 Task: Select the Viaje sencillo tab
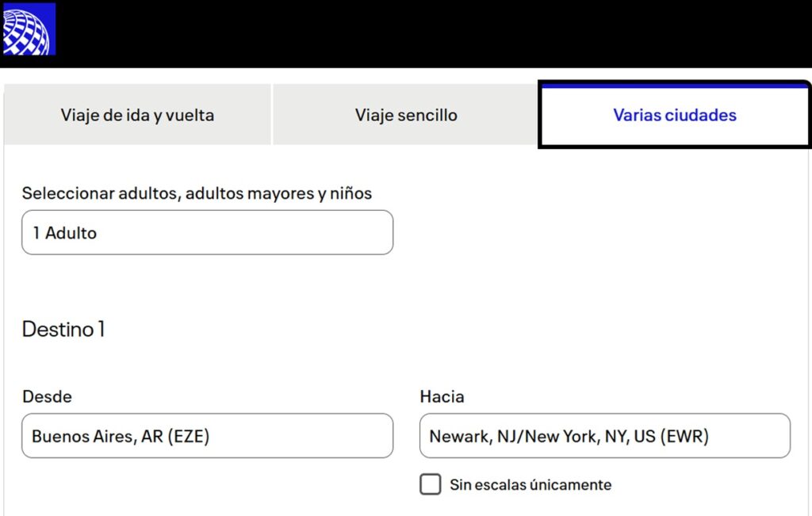pyautogui.click(x=406, y=115)
